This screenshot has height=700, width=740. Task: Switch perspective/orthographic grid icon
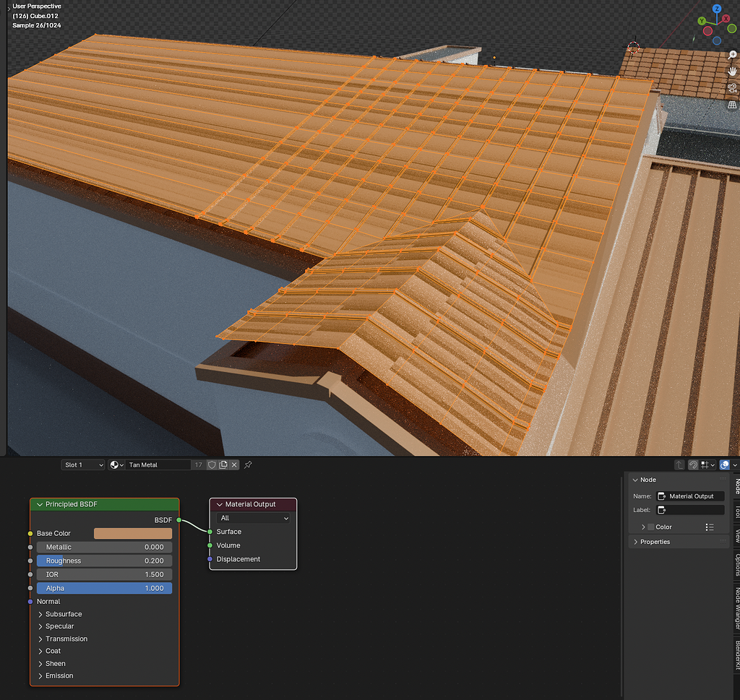pos(732,105)
